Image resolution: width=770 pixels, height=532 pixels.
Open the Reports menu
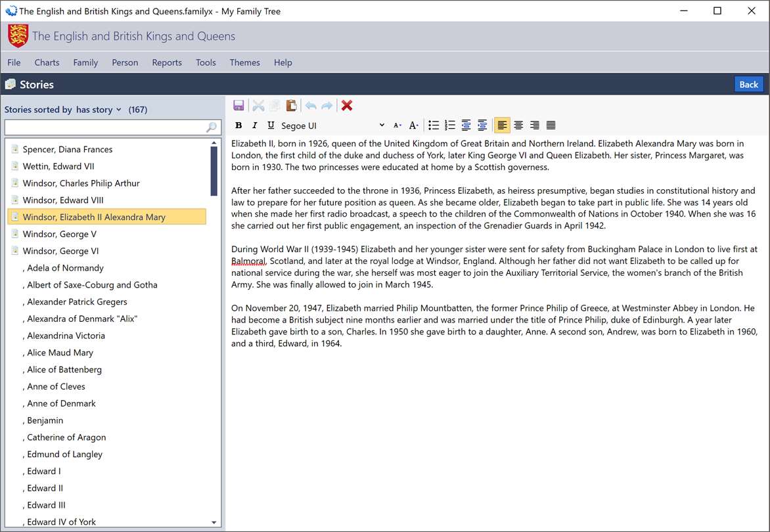click(166, 62)
